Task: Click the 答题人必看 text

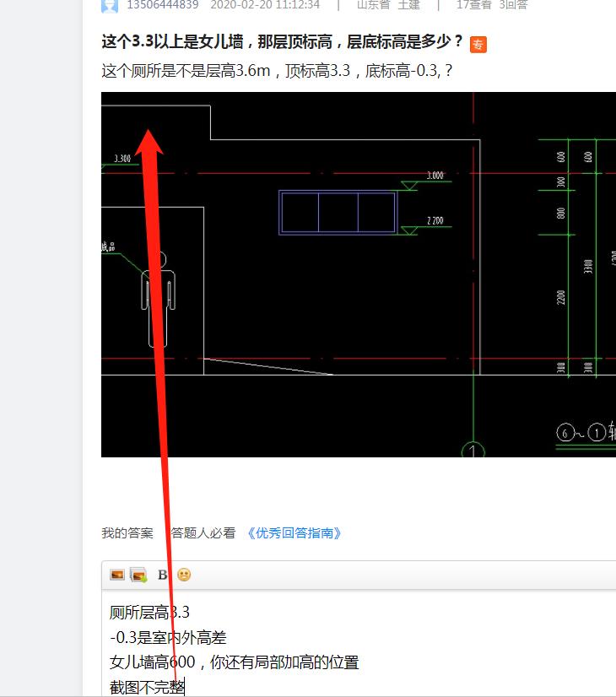Action: click(203, 533)
